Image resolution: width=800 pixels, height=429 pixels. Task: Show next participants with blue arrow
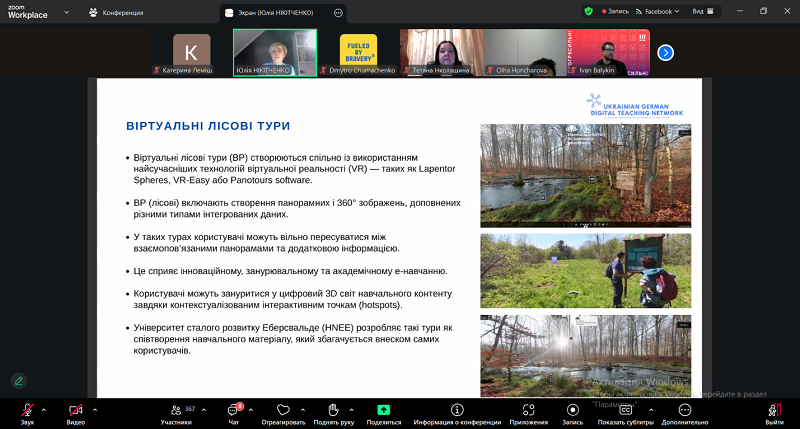665,52
